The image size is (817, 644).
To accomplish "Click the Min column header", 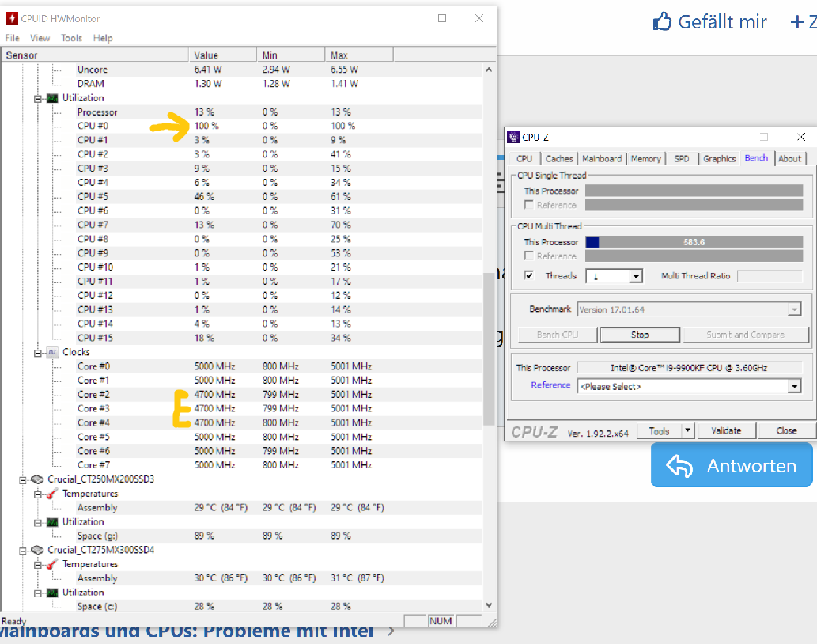I will click(x=291, y=55).
